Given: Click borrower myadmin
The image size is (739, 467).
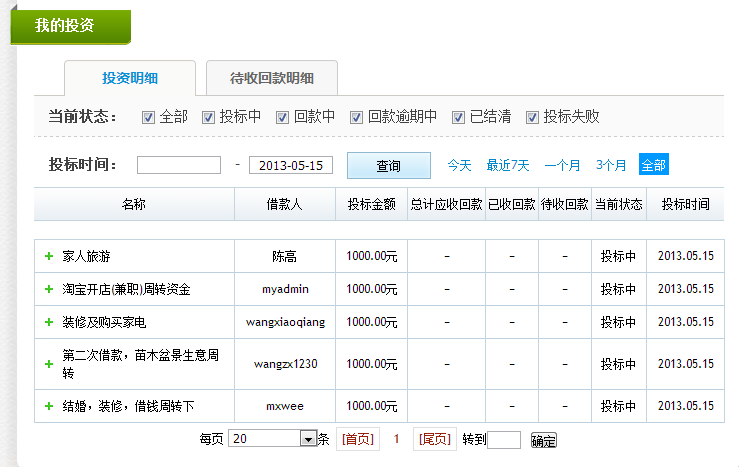Looking at the screenshot, I should pos(285,289).
